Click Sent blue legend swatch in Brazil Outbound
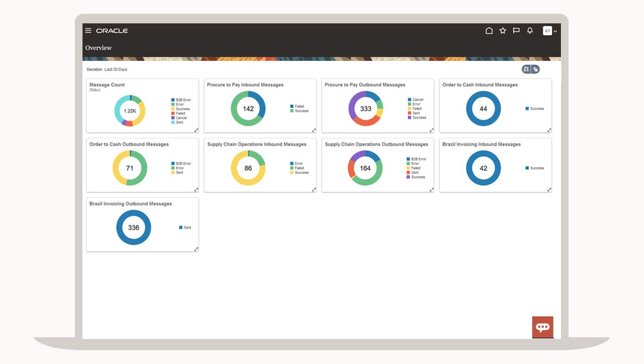 pos(181,228)
